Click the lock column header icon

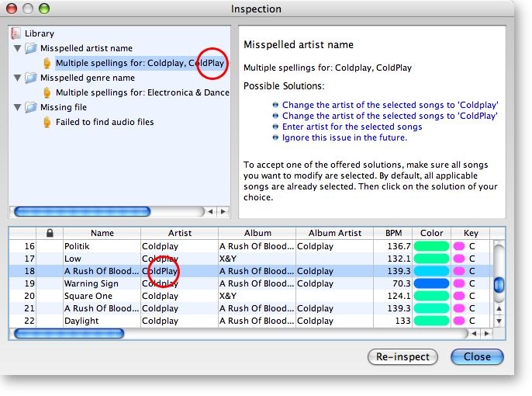(x=50, y=233)
